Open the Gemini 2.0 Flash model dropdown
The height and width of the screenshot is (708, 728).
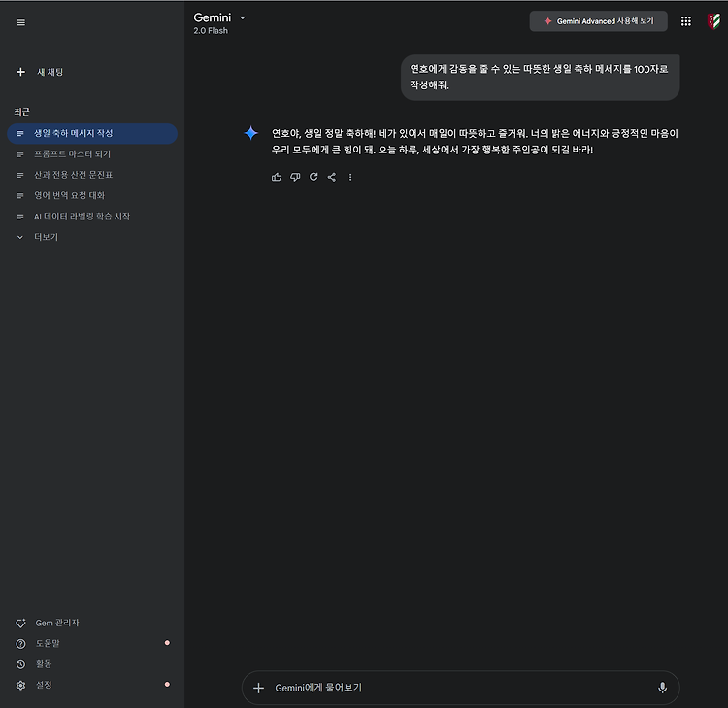click(x=219, y=22)
